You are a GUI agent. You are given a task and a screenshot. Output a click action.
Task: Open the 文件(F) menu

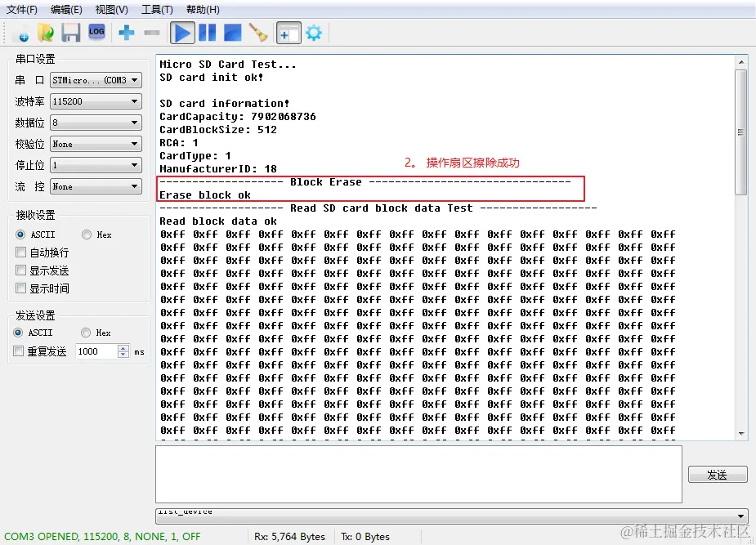[x=22, y=10]
